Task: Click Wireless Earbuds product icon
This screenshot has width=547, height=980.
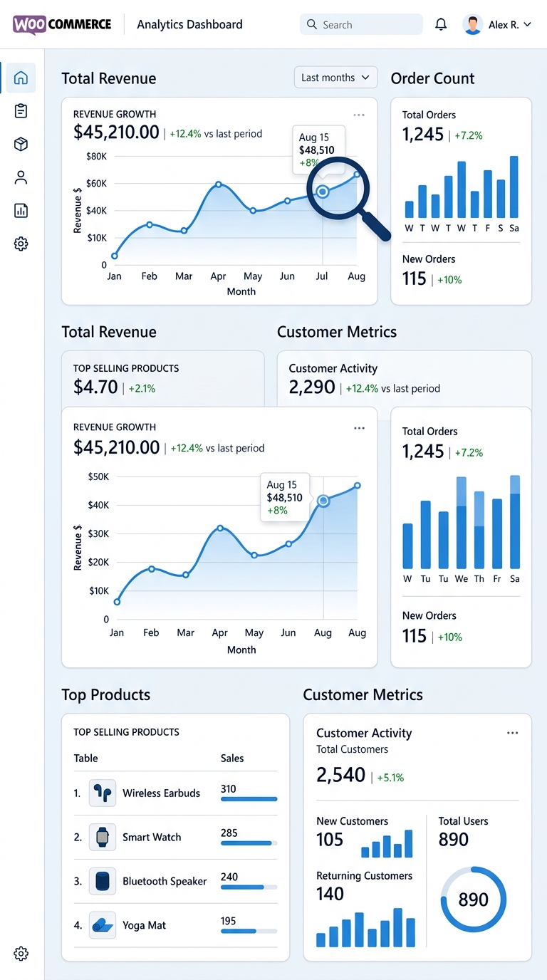Action: click(x=103, y=793)
